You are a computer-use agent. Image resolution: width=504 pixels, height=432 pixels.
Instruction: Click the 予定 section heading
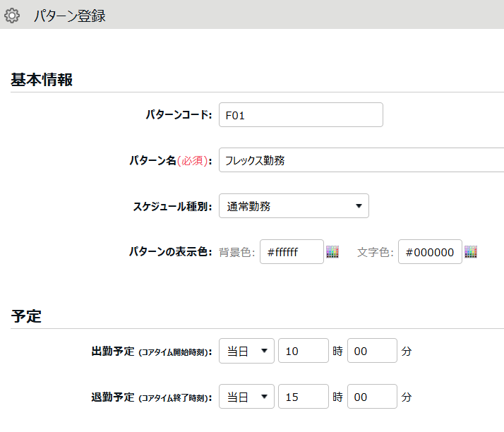(26, 316)
